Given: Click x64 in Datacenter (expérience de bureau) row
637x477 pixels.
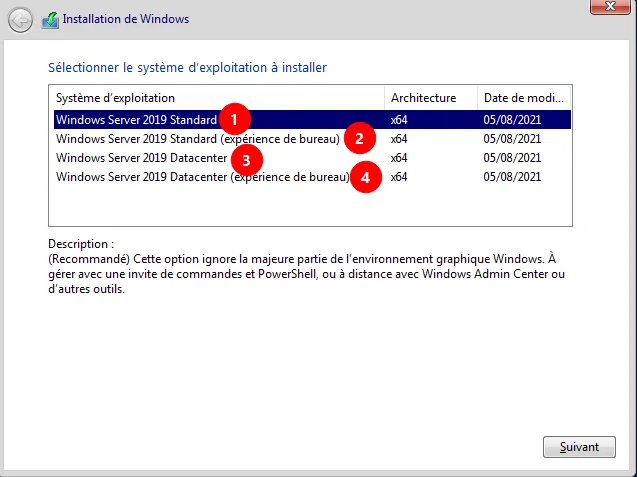Looking at the screenshot, I should pos(399,177).
